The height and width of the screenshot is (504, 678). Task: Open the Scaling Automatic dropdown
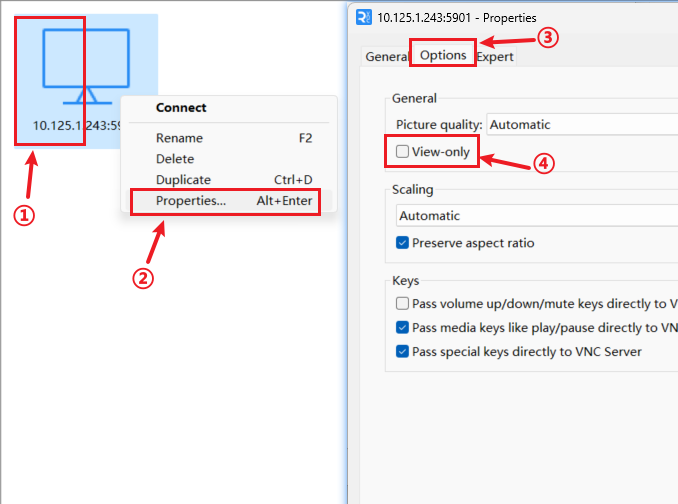click(537, 216)
